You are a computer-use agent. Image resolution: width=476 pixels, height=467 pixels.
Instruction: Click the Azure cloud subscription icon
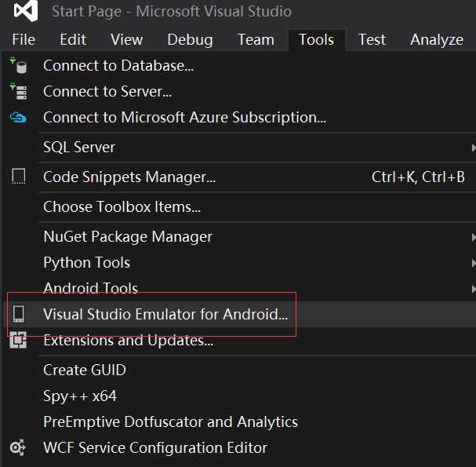pos(19,118)
